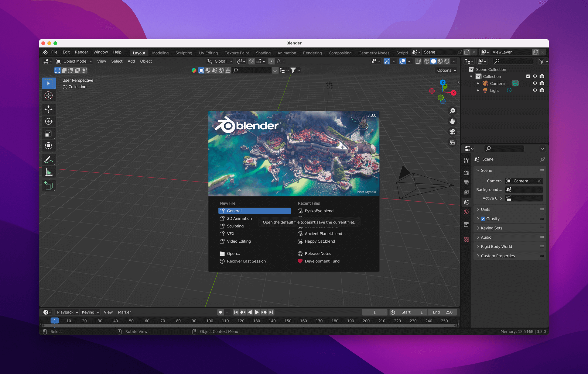Open the Global transform orientation dropdown
The height and width of the screenshot is (374, 588).
(x=220, y=61)
